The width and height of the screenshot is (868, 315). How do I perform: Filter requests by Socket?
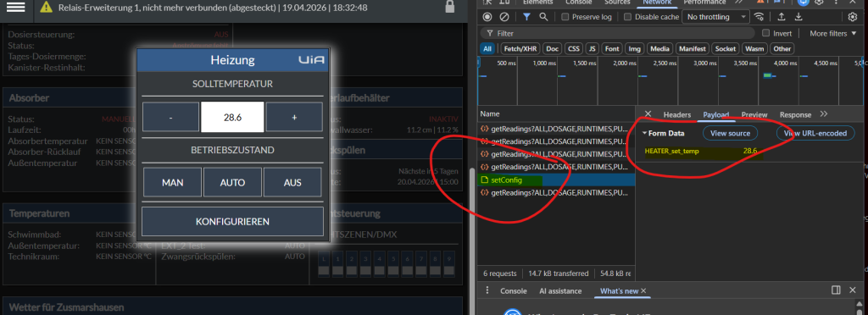(726, 48)
